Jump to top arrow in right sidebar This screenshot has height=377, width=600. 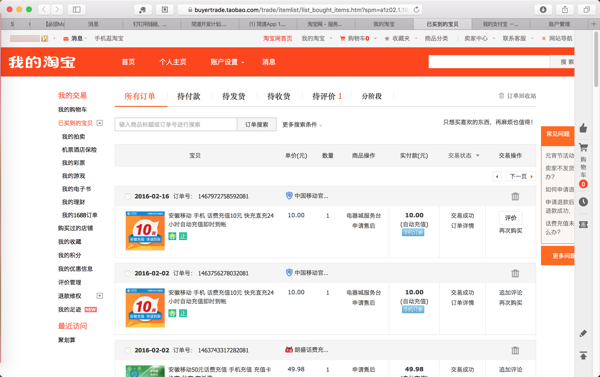[583, 356]
